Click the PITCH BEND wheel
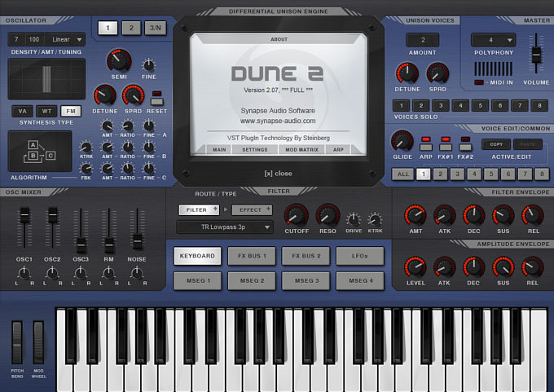 pos(17,342)
